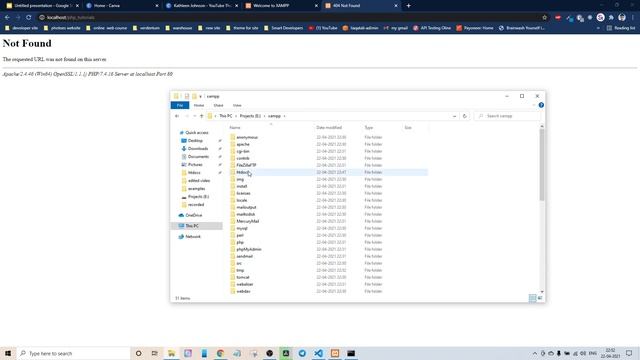
Task: Select the phpMyAdmin folder
Action: 249,249
